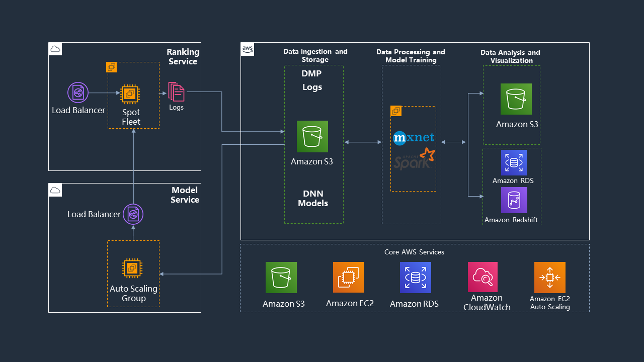The width and height of the screenshot is (644, 362).
Task: Click Amazon RDS label in Data Analysis
Action: coord(513,180)
